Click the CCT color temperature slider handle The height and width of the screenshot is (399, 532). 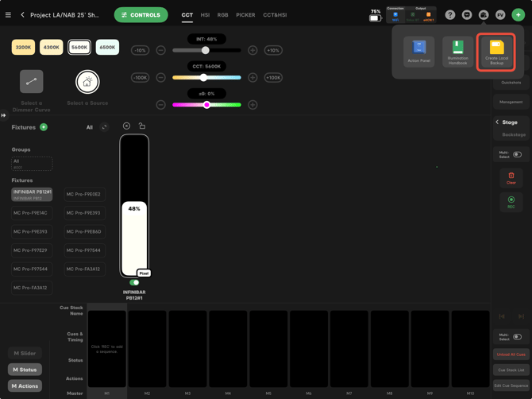203,77
